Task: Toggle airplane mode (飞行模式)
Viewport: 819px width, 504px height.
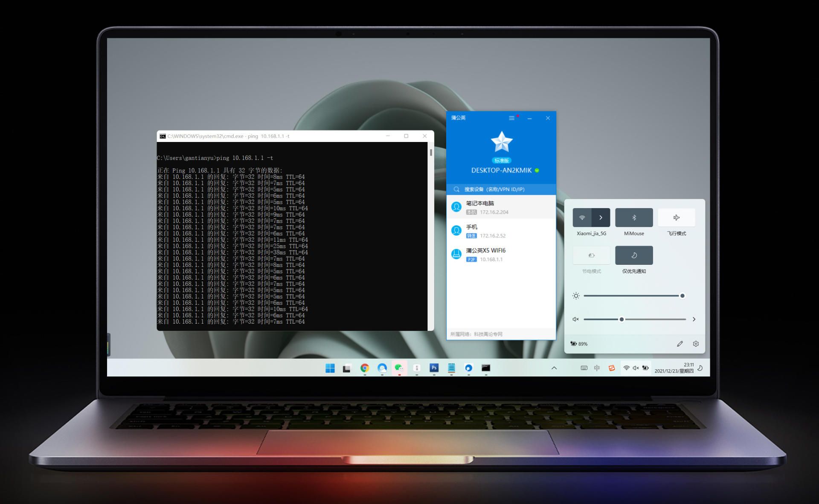Action: click(x=677, y=217)
